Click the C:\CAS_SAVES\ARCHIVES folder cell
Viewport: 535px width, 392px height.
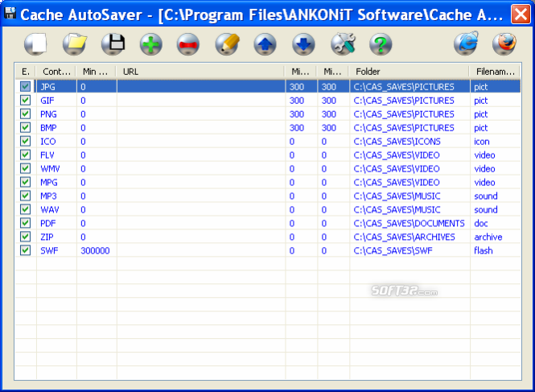[409, 237]
